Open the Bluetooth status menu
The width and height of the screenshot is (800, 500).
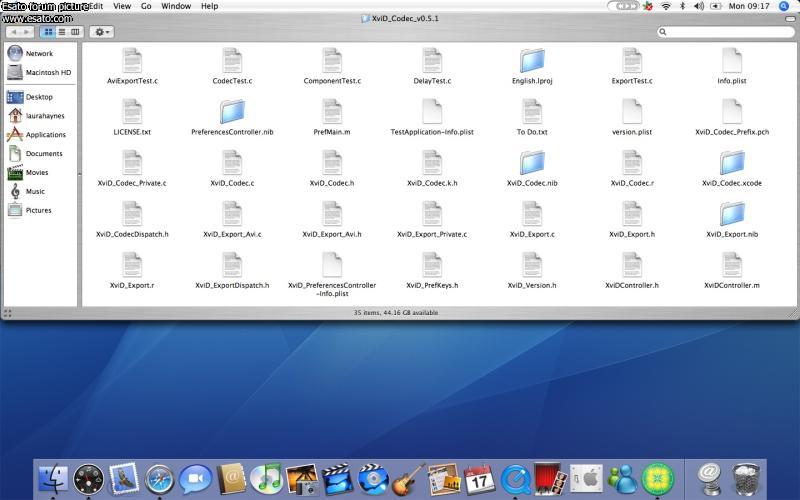click(x=682, y=6)
